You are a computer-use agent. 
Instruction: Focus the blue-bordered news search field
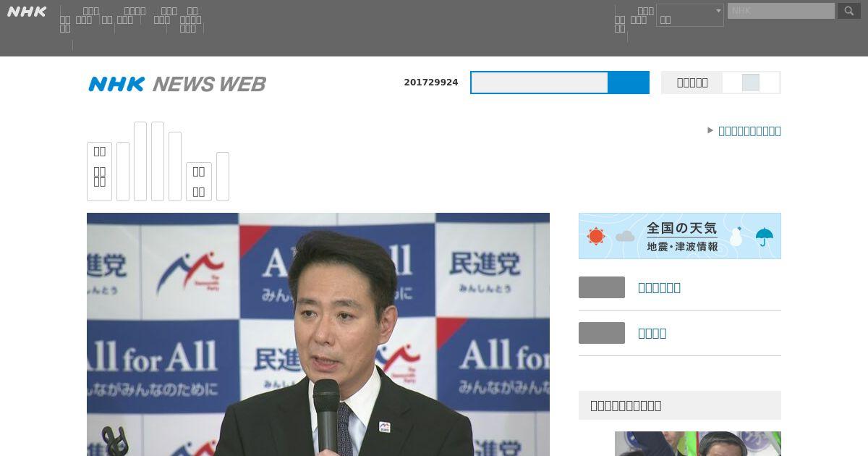pos(540,83)
